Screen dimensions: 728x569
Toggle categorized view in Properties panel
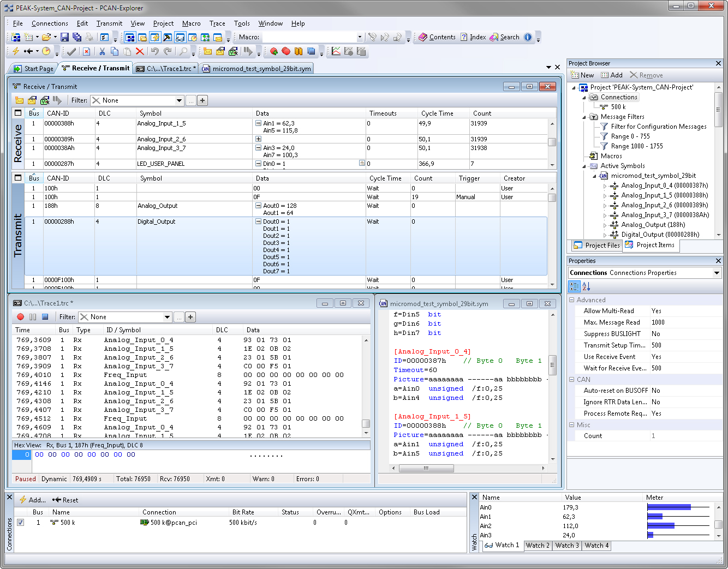[574, 286]
